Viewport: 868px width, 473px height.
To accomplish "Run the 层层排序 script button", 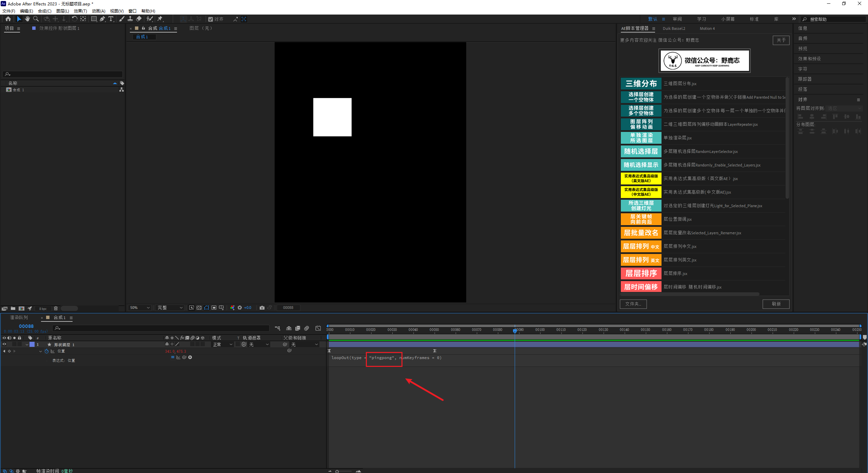I will 641,274.
